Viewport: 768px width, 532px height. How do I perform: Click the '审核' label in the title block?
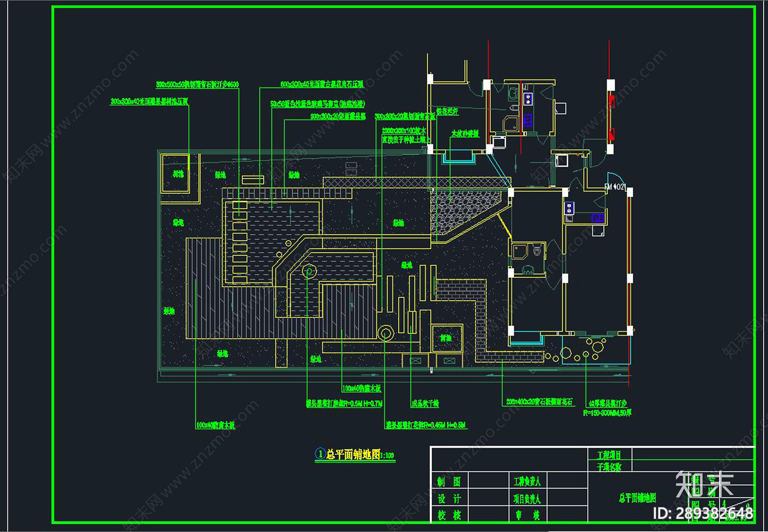tap(528, 515)
